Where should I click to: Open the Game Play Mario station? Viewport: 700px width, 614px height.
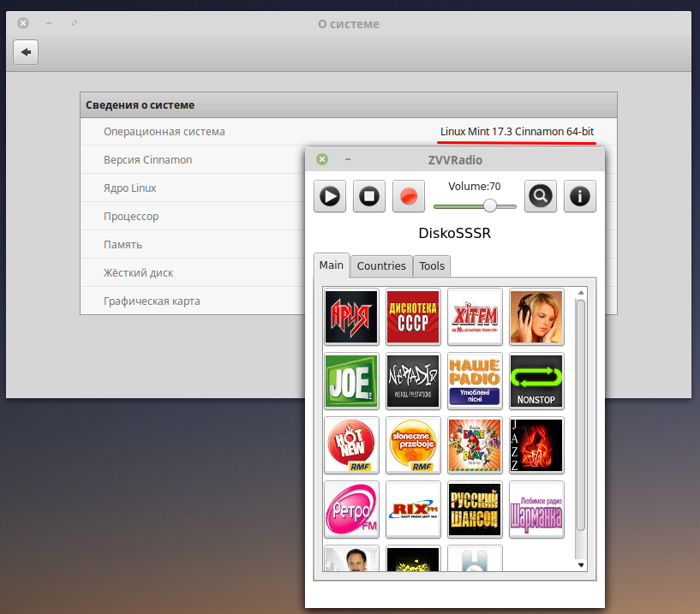(x=475, y=445)
